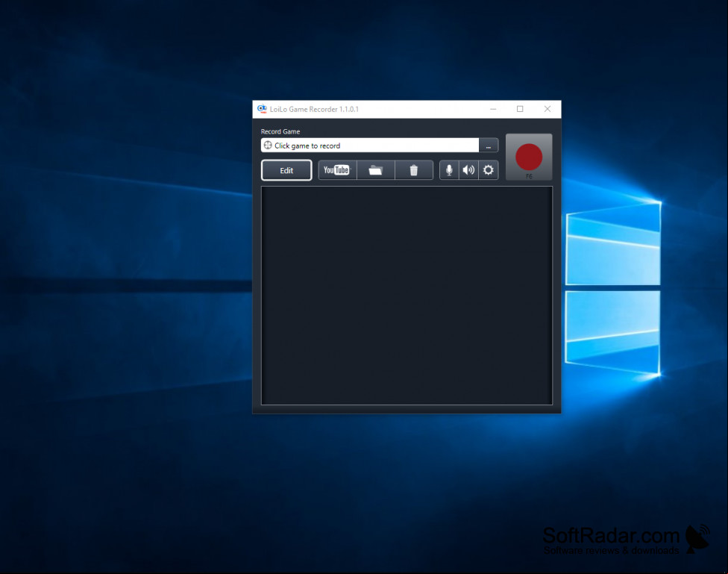This screenshot has height=574, width=728.
Task: Toggle microphone recording
Action: tap(449, 170)
